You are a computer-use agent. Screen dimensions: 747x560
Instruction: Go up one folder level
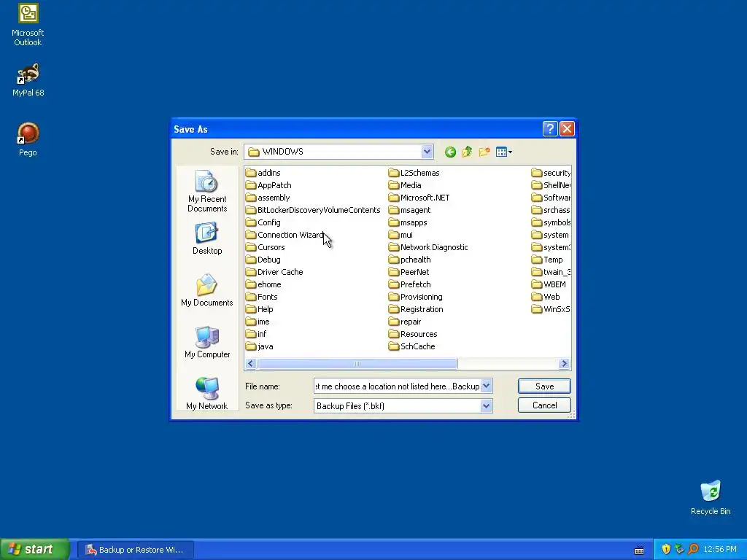(468, 152)
